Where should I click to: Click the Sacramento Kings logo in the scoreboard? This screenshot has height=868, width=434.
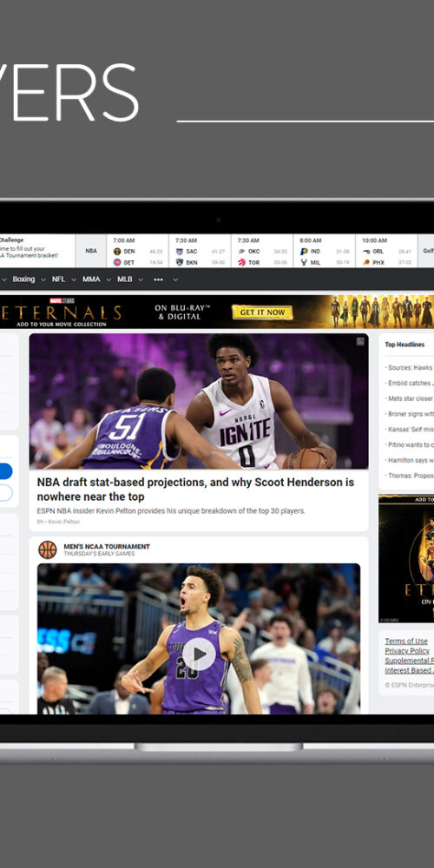coord(180,252)
